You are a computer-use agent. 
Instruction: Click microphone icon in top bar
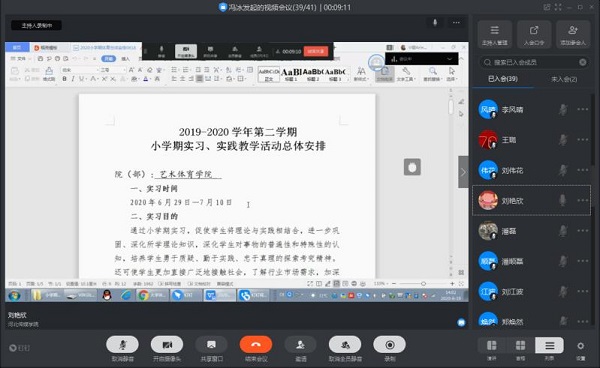coord(435,23)
